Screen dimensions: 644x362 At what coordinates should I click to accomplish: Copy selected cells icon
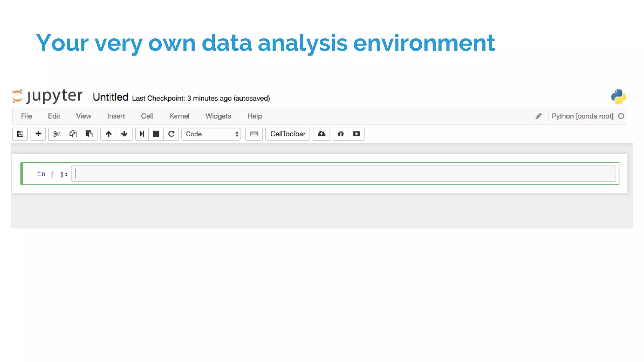(73, 134)
